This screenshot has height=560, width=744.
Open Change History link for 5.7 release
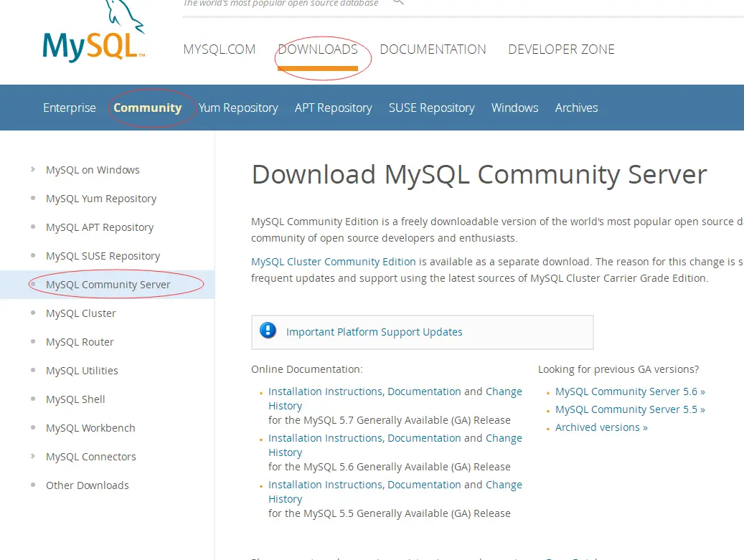pos(504,391)
